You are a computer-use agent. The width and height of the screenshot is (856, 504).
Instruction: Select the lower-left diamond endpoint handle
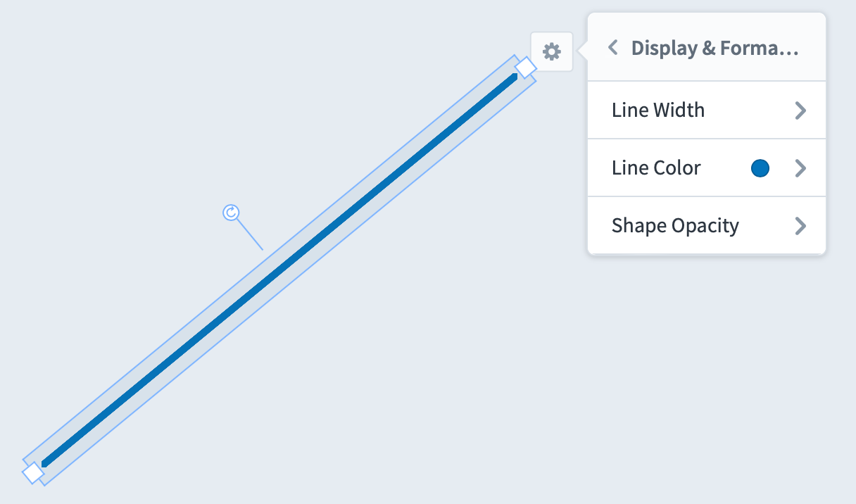(x=33, y=472)
